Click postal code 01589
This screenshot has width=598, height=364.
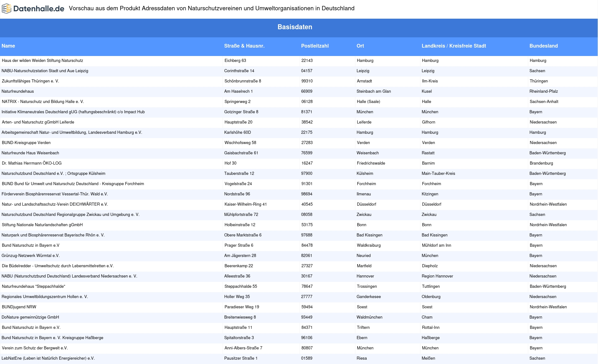click(307, 358)
